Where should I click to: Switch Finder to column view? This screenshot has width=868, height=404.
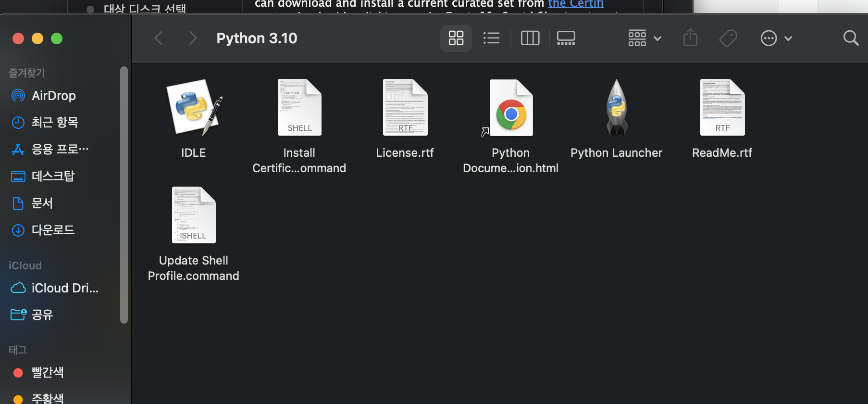(x=530, y=38)
